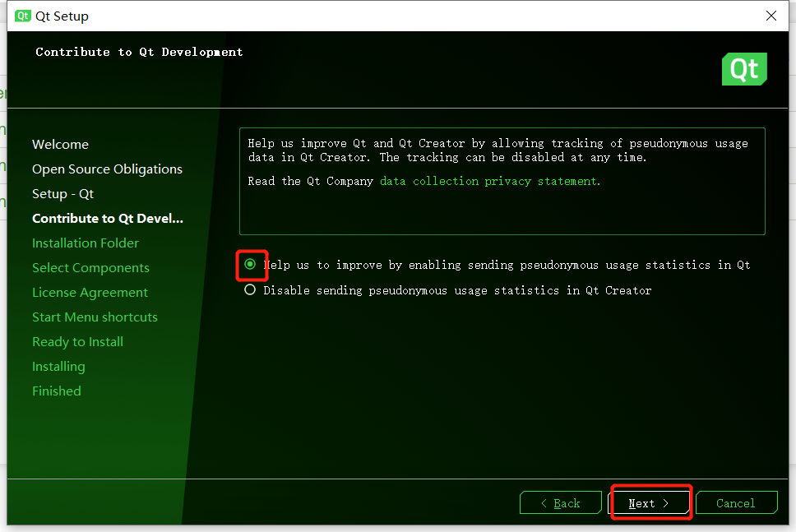
Task: Click the Next button
Action: pyautogui.click(x=649, y=503)
